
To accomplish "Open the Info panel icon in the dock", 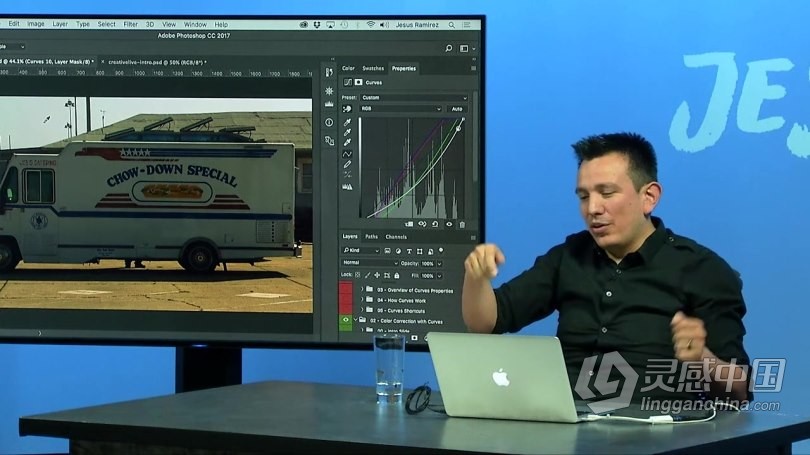I will (329, 122).
